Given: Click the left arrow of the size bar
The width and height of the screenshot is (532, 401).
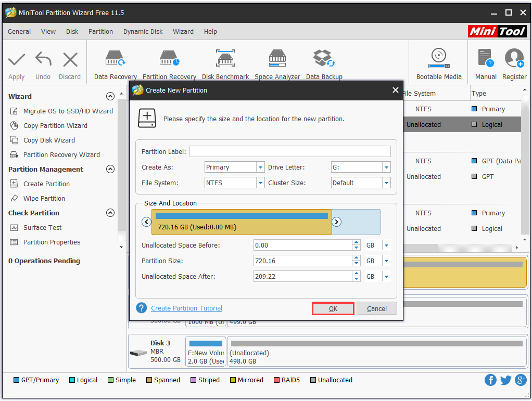Looking at the screenshot, I should click(x=146, y=222).
